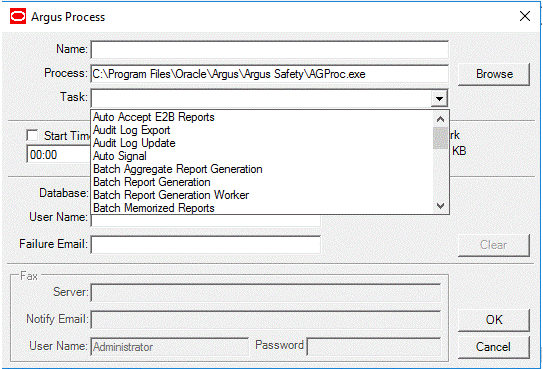Click the Failure Email field
Viewport: 543px width, 369px height.
[205, 245]
